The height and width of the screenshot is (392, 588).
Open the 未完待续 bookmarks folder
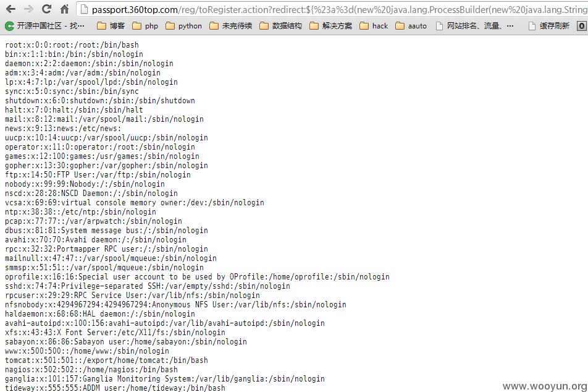[231, 26]
